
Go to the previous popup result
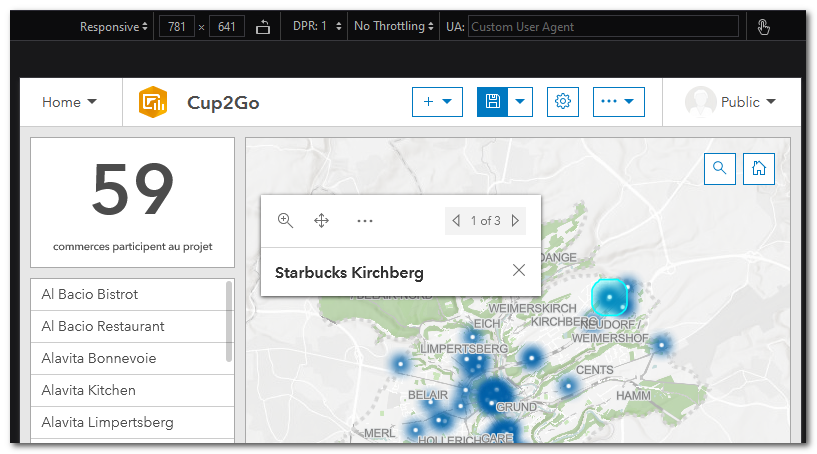tap(456, 221)
